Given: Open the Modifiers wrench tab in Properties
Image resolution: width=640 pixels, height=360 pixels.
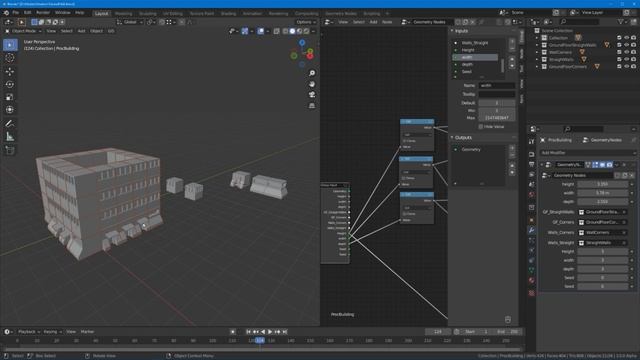Looking at the screenshot, I should [x=531, y=231].
